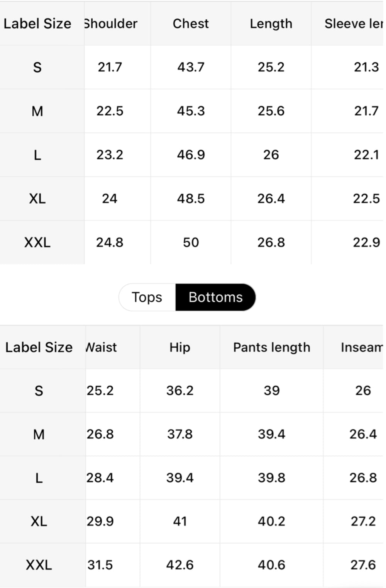Click shoulder value 23.2 for size L

[x=110, y=155]
